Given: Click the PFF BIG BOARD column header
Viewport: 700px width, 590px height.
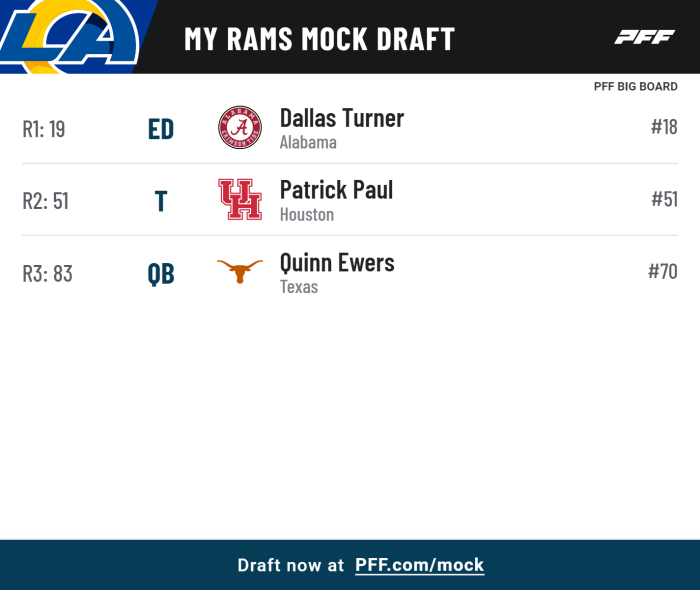Looking at the screenshot, I should coord(636,87).
